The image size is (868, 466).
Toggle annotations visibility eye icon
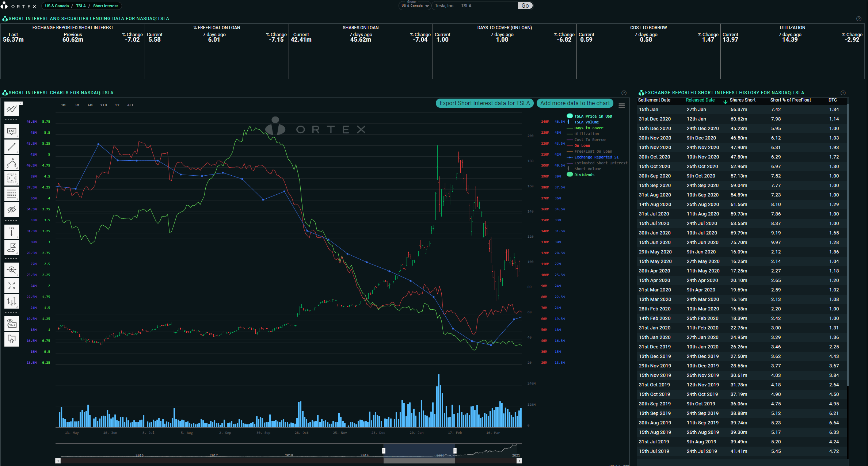coord(12,210)
